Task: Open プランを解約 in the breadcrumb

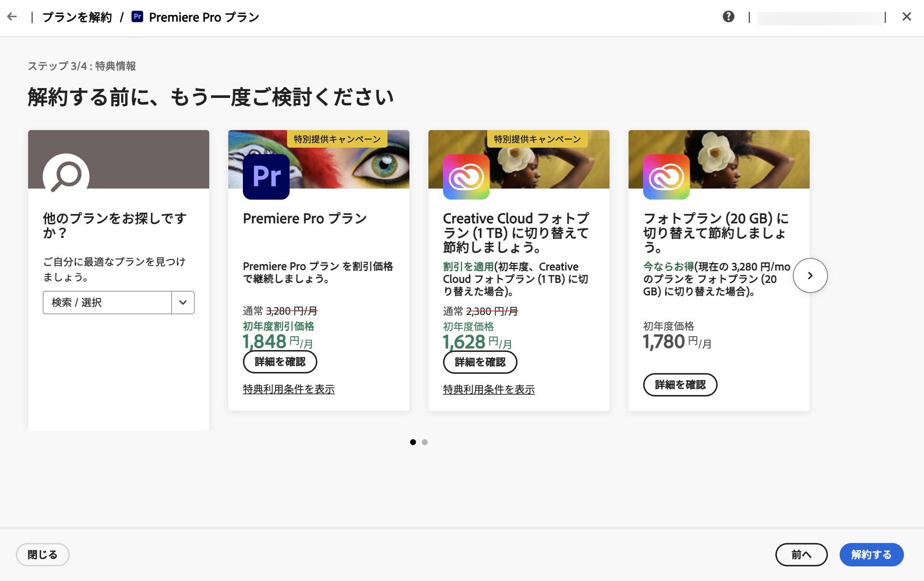Action: pos(77,17)
